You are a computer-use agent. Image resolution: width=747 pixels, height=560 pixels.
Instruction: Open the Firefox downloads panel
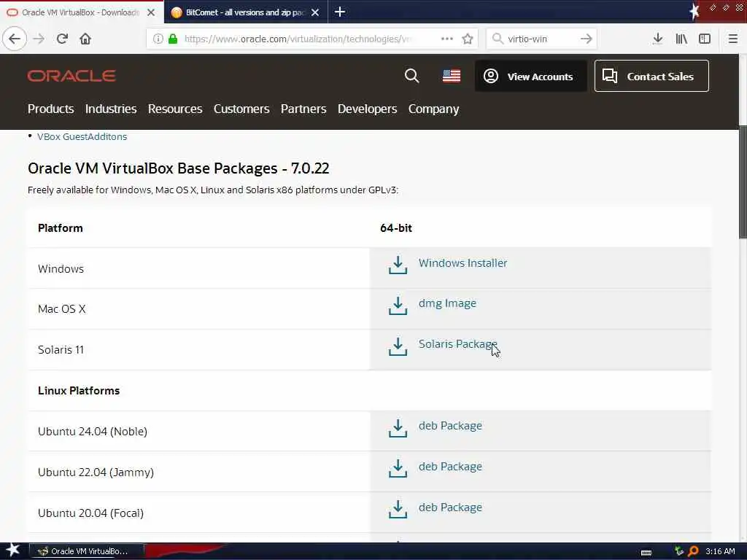(x=658, y=39)
